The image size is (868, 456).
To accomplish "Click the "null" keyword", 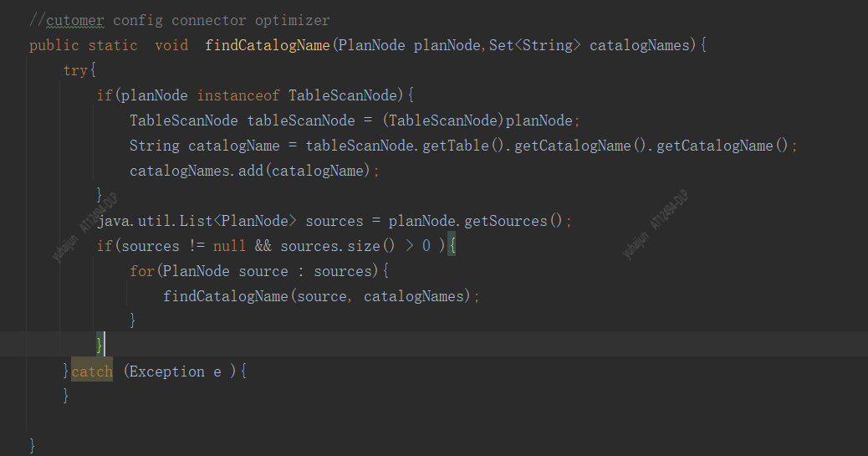I will click(230, 246).
